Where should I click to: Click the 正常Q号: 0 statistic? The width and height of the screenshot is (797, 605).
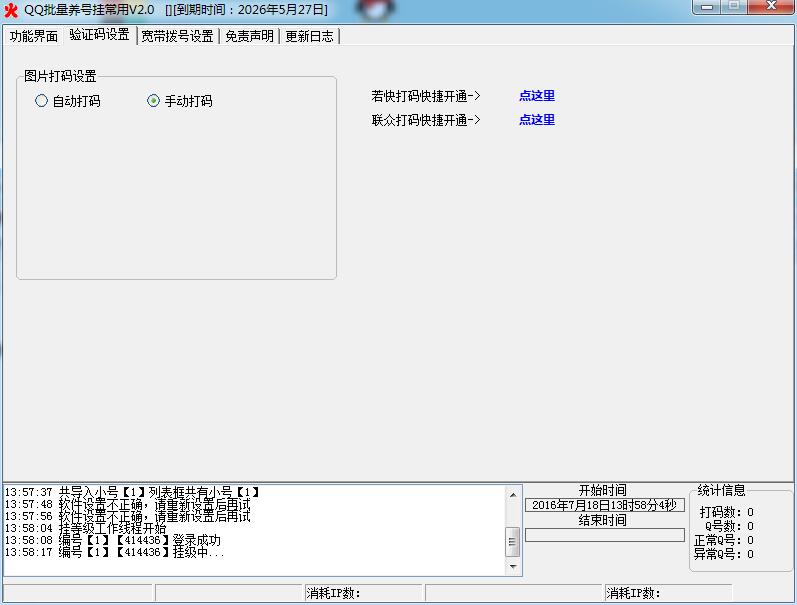724,540
